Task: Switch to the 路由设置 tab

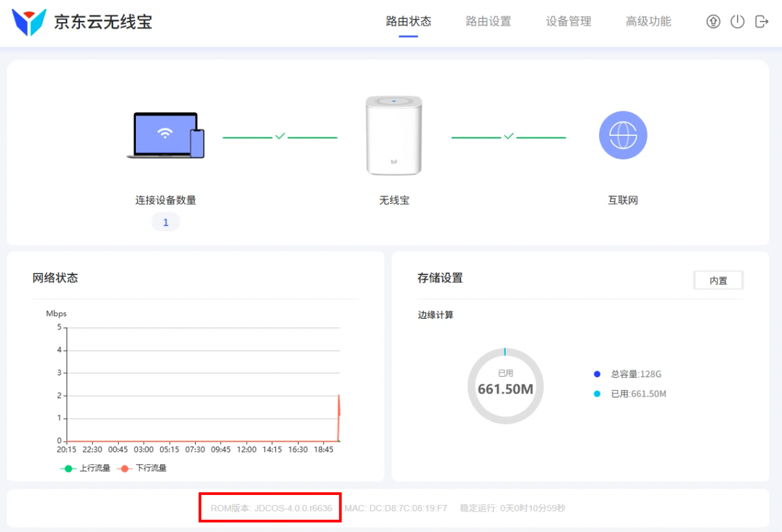Action: point(488,22)
